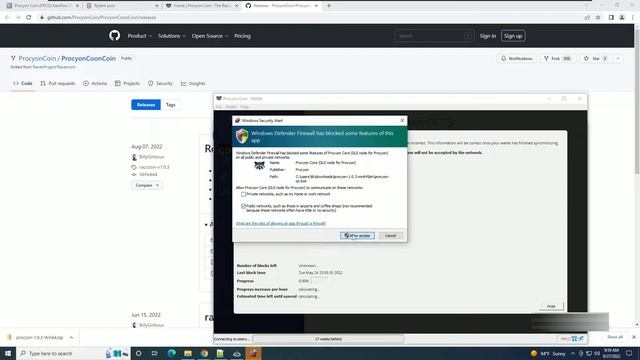The width and height of the screenshot is (640, 360).
Task: Click Cancel in the firewall alert
Action: point(390,236)
